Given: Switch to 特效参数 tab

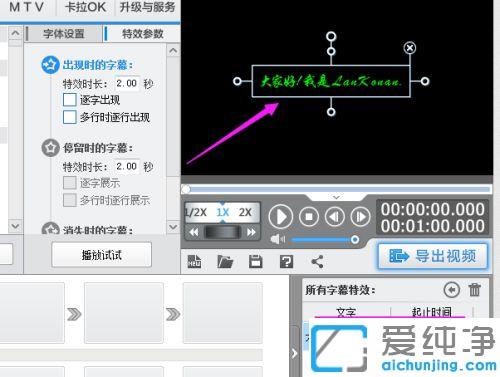Looking at the screenshot, I should pos(142,34).
